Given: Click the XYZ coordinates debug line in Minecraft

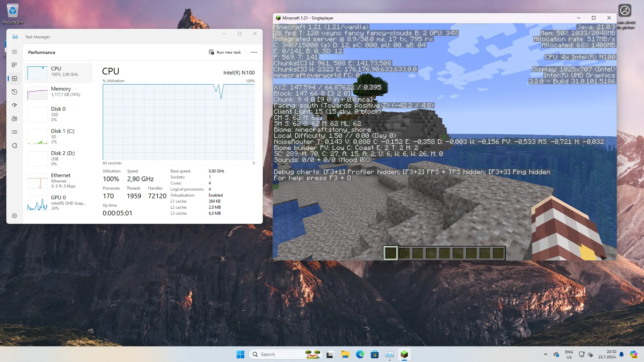Looking at the screenshot, I should pyautogui.click(x=328, y=87).
